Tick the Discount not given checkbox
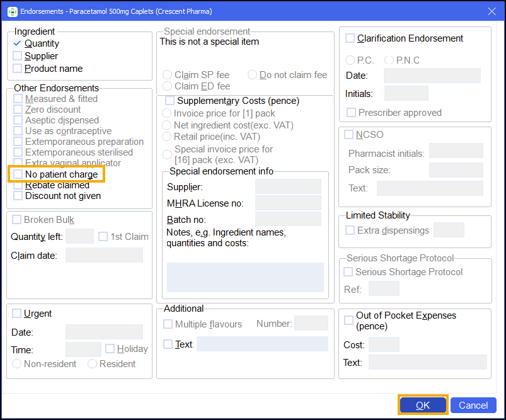 pyautogui.click(x=18, y=196)
